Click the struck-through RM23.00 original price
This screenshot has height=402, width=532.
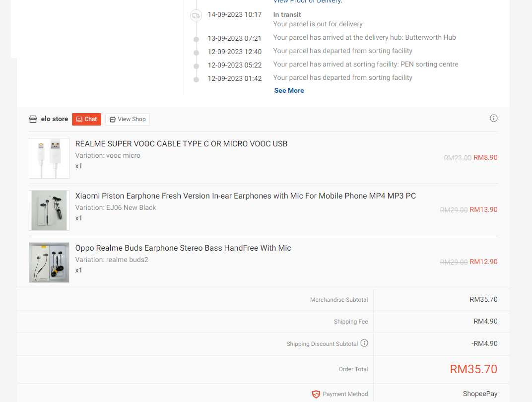(458, 158)
